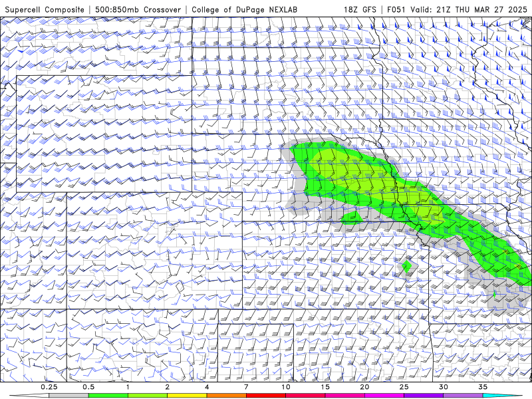The image size is (532, 399).
Task: Select the crimson 10–15 legend swatch
Action: coord(305,396)
